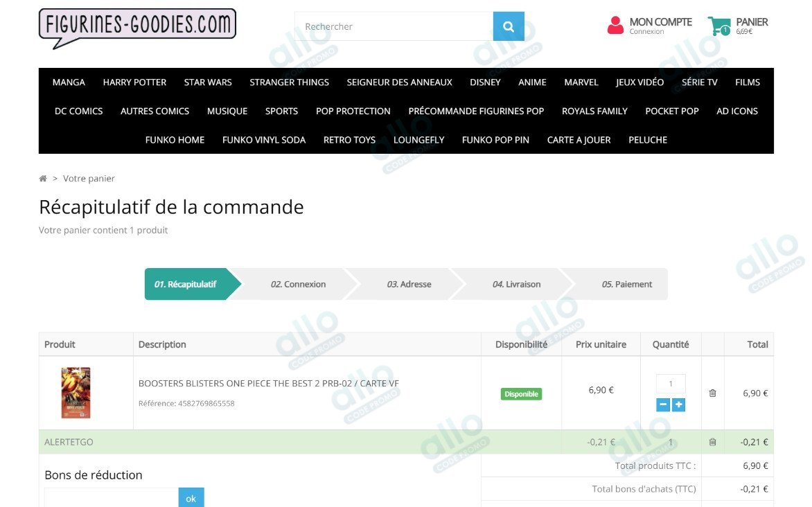Viewport: 812px width, 507px height.
Task: Open the SÉRIE TV category
Action: click(x=700, y=82)
